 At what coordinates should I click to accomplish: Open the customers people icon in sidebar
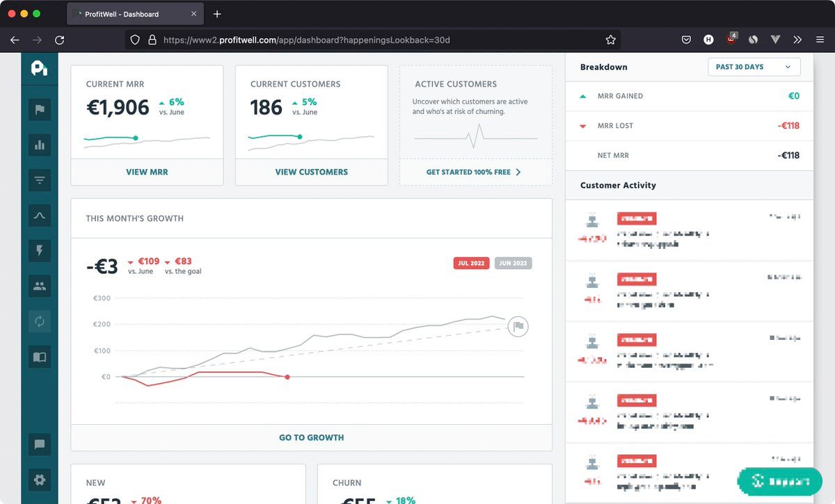(40, 286)
